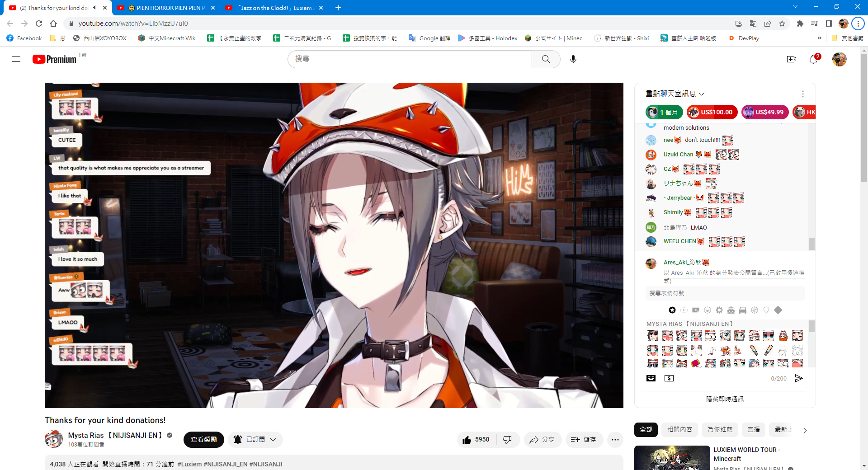
Task: Click the emoji search field 搜尋表情符號
Action: click(725, 293)
